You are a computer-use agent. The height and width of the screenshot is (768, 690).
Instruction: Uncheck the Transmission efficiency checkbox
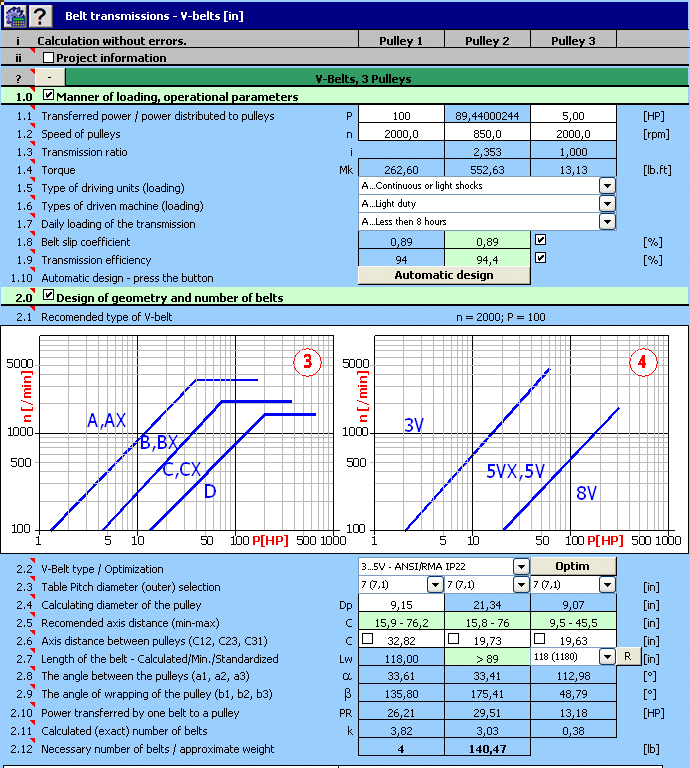click(x=540, y=258)
